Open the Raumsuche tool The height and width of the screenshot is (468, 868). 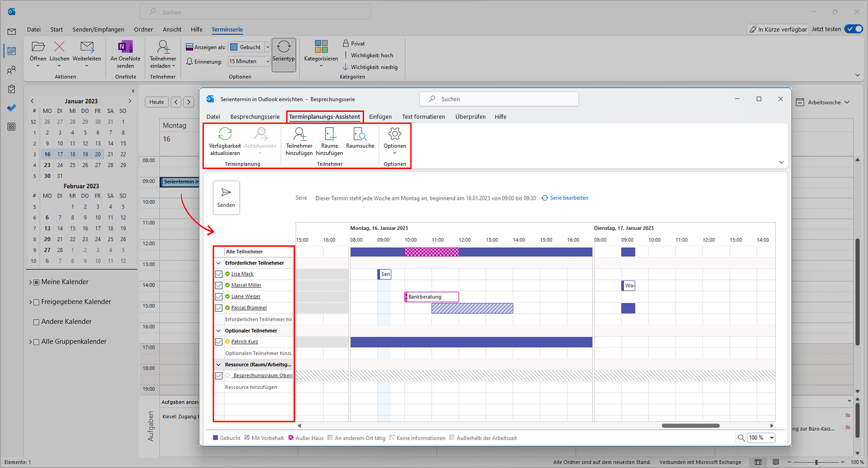[360, 139]
